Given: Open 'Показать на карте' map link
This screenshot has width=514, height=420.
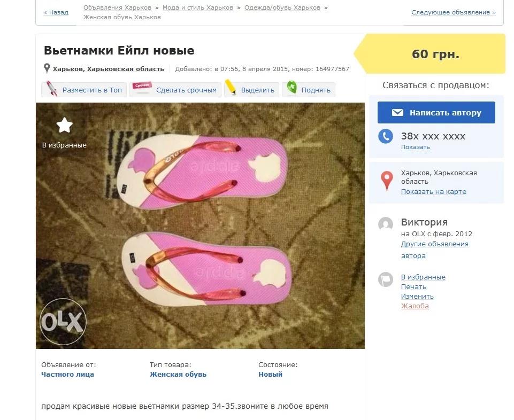Looking at the screenshot, I should pyautogui.click(x=433, y=192).
